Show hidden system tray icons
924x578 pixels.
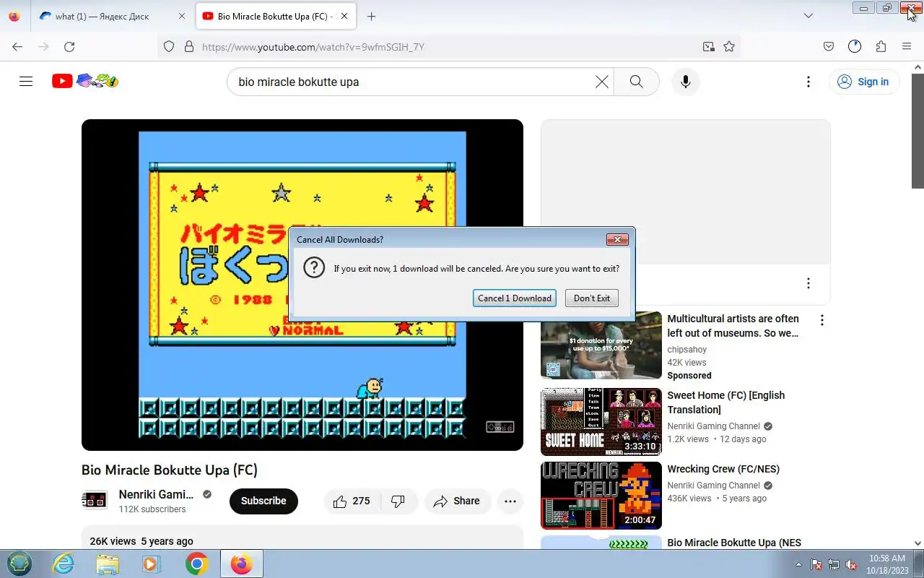coord(798,564)
